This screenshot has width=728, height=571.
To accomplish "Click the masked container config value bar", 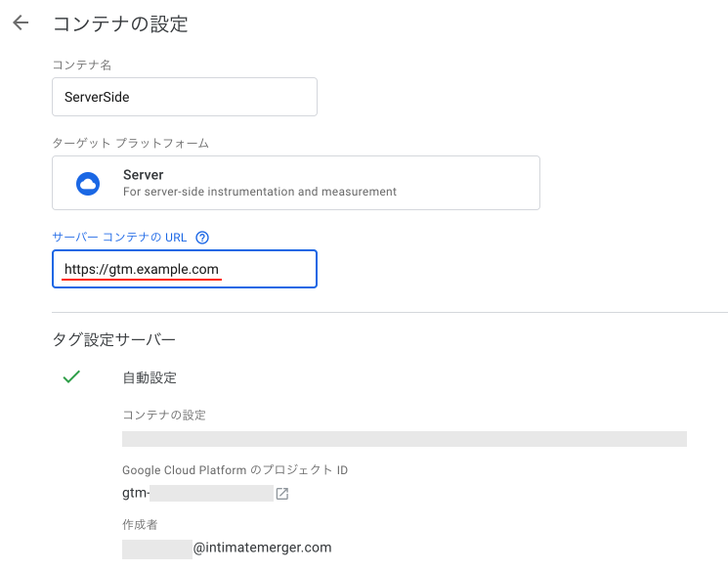I will [x=405, y=439].
